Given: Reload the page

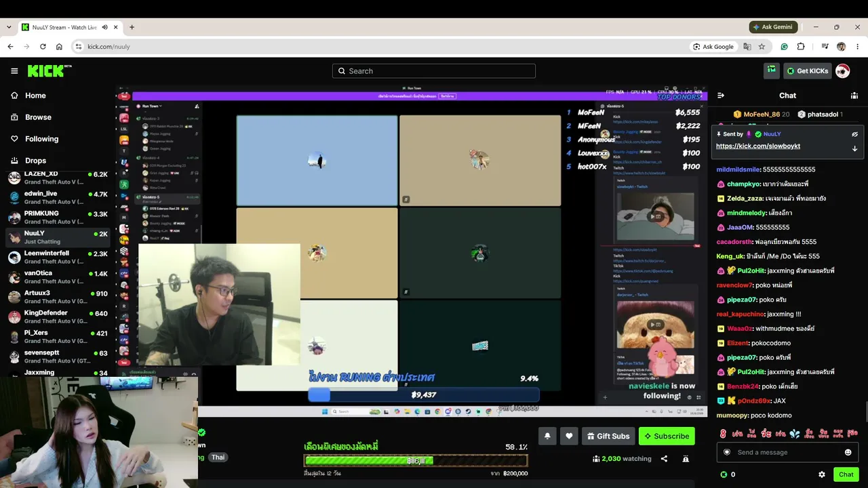Looking at the screenshot, I should pyautogui.click(x=43, y=47).
